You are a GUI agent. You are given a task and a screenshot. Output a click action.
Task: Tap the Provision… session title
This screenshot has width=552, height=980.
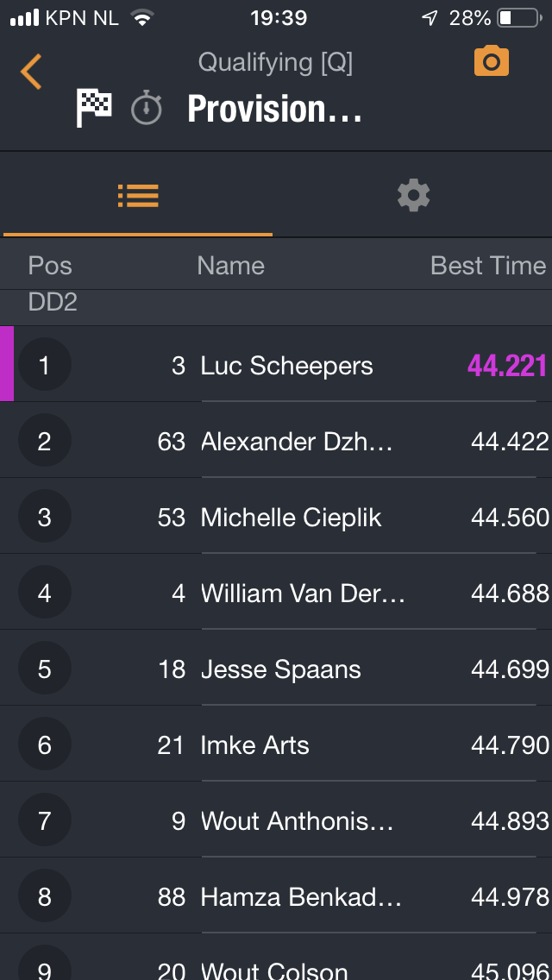coord(274,110)
